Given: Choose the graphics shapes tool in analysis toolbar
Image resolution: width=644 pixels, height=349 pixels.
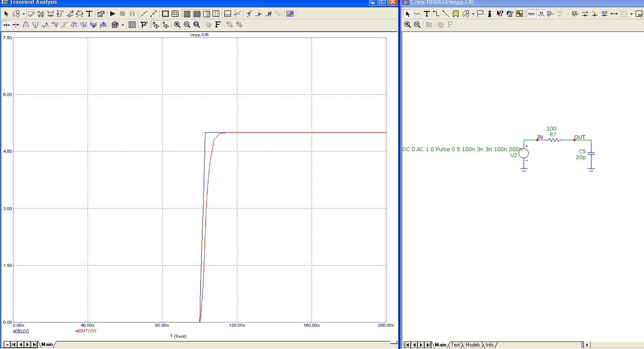Looking at the screenshot, I should (16, 14).
